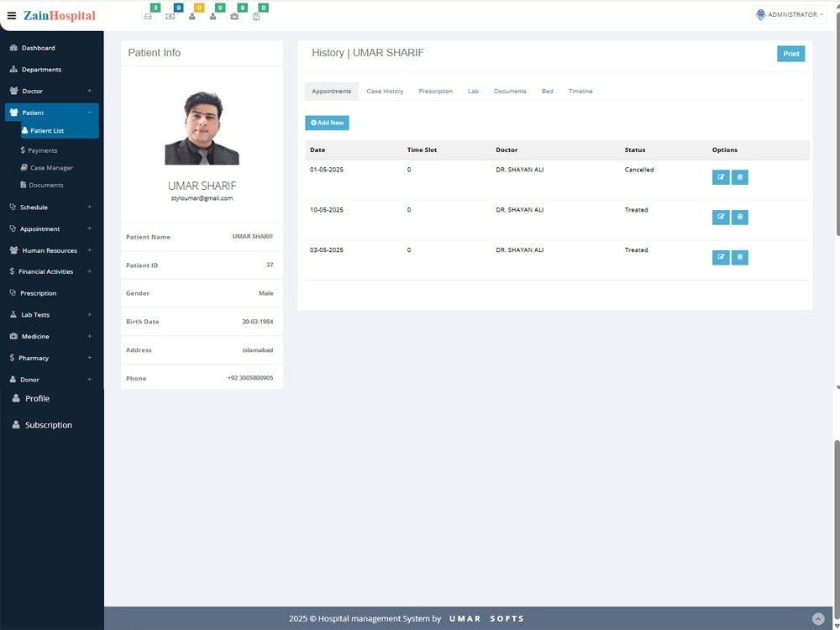This screenshot has width=840, height=630.
Task: Select Patient List submenu item
Action: pyautogui.click(x=60, y=130)
